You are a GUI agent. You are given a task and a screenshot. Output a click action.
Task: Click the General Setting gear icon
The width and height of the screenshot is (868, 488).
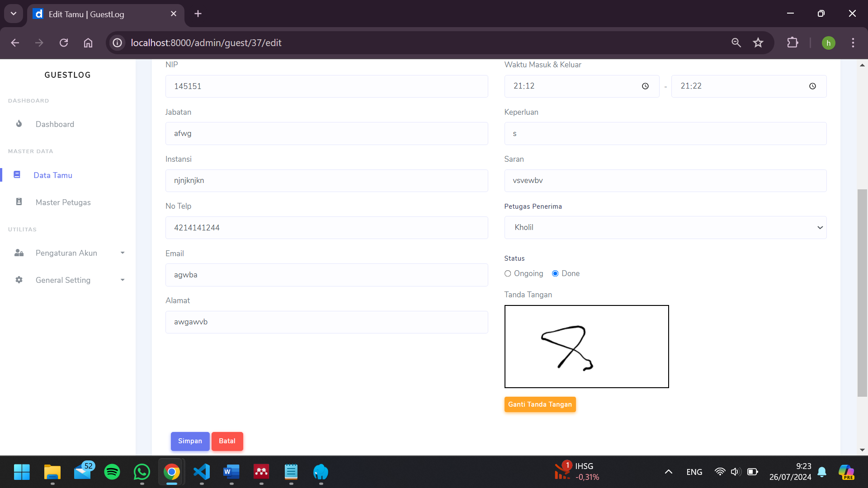pyautogui.click(x=19, y=280)
